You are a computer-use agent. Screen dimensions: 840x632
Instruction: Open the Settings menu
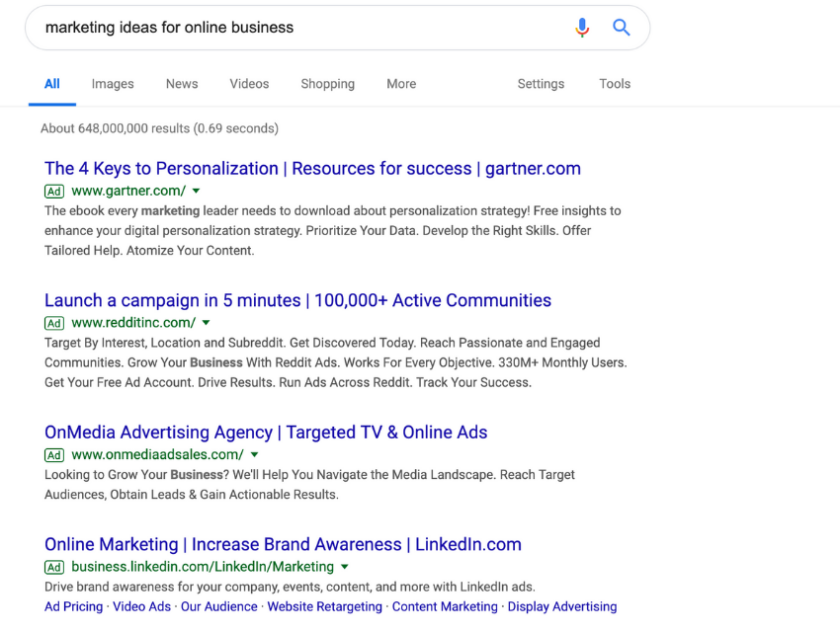tap(541, 84)
